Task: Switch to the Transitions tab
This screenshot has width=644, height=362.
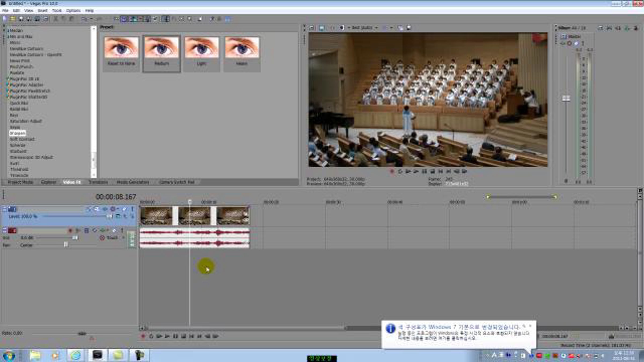Action: pyautogui.click(x=98, y=182)
